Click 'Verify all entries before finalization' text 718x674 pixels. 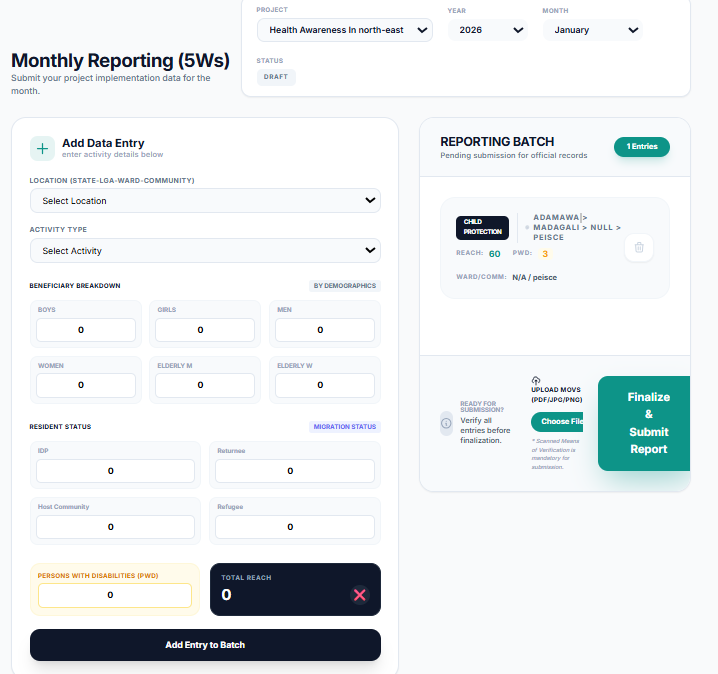(485, 430)
